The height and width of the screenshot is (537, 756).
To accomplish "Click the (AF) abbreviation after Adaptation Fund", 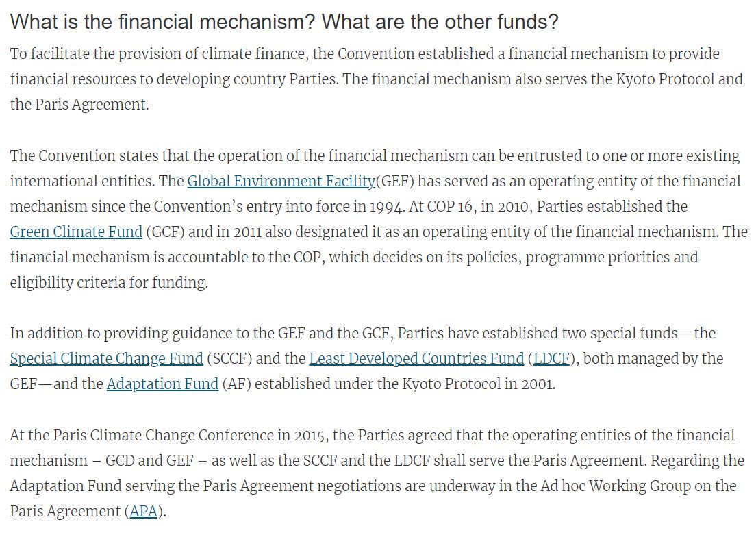I will point(237,384).
